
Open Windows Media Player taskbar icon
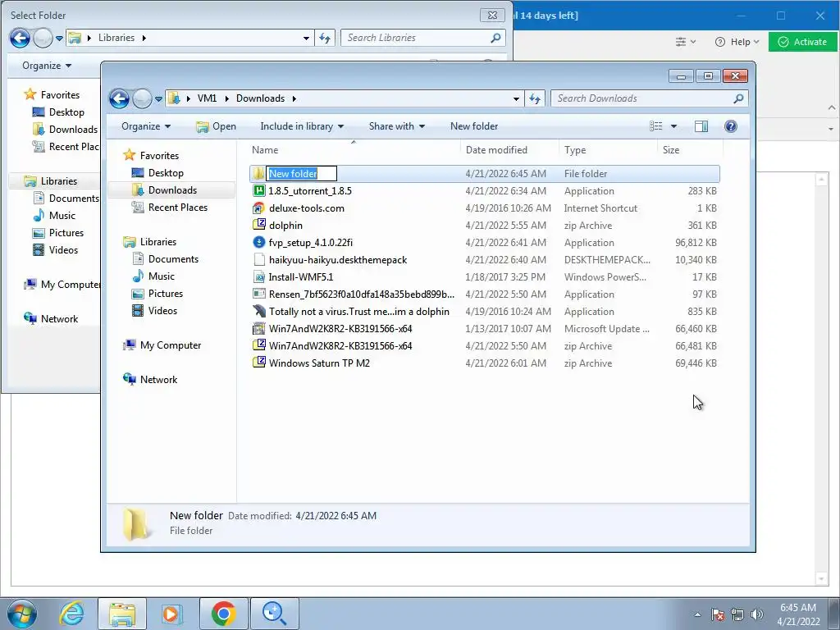[172, 614]
